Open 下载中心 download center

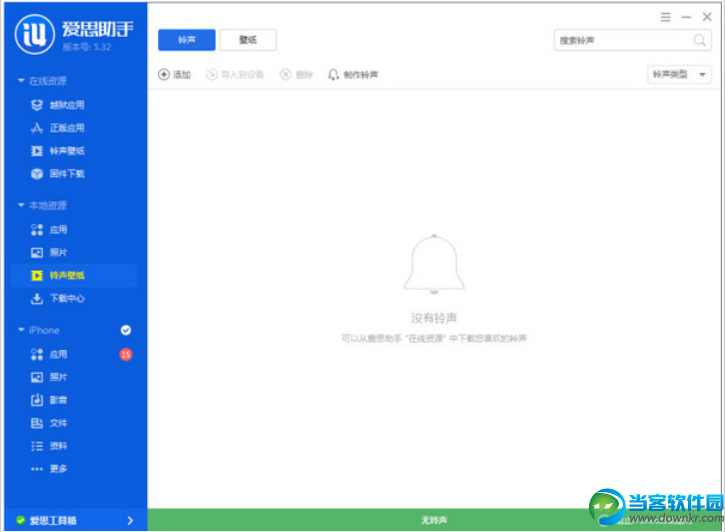coord(58,299)
